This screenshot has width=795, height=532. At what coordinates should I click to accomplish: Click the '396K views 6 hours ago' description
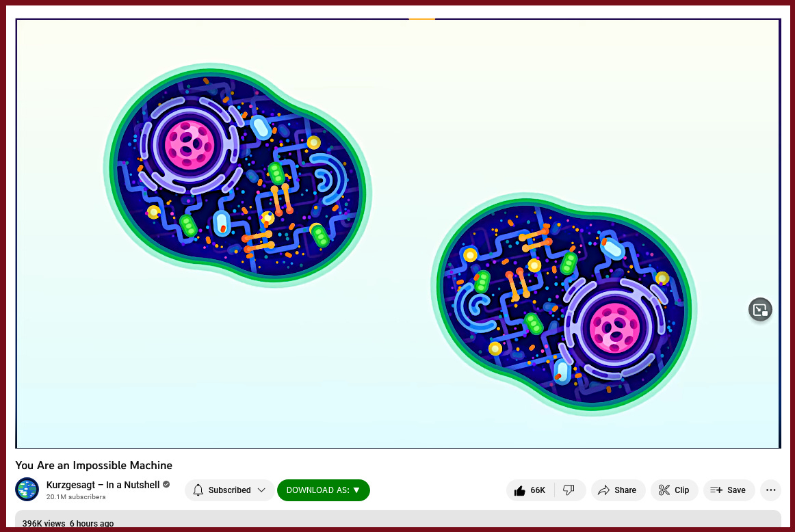coord(68,523)
